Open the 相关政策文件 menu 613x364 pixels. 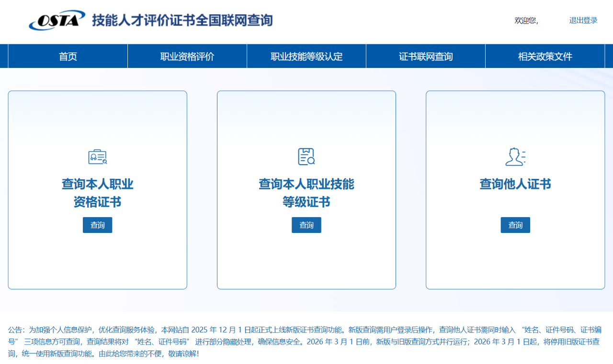tap(545, 56)
